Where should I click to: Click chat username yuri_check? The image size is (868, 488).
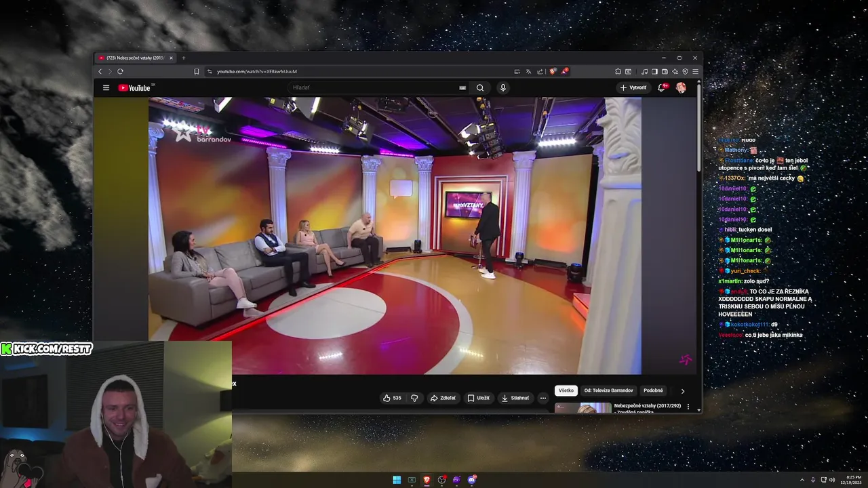pos(745,271)
